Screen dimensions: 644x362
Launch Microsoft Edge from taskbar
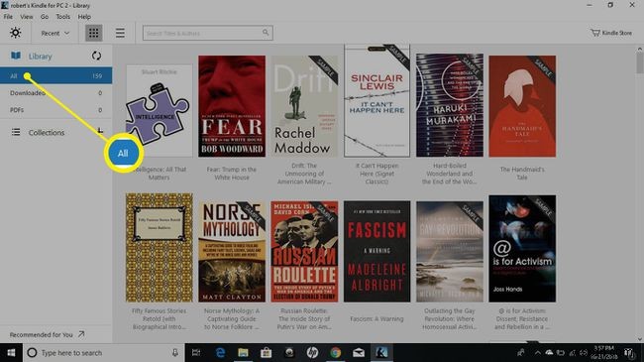(220, 352)
